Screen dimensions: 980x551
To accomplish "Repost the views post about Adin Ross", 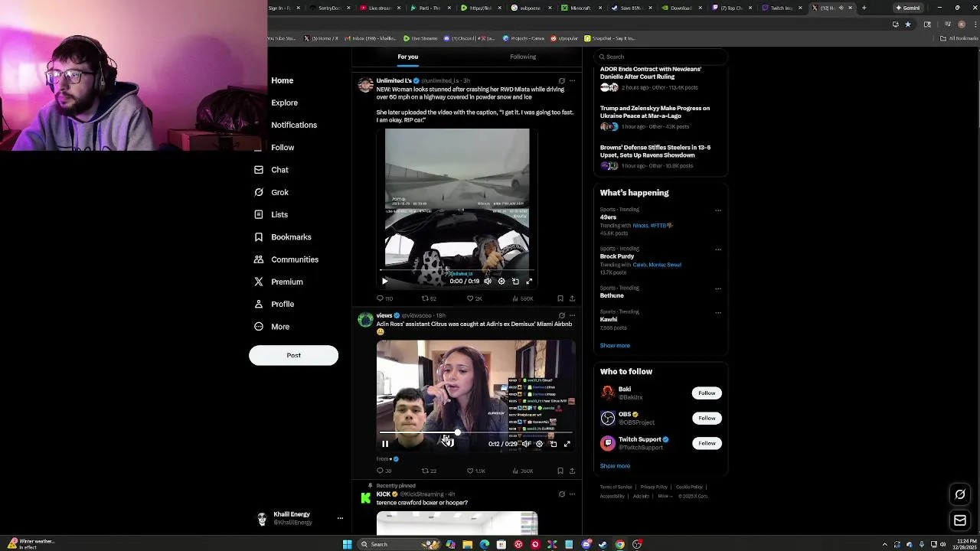I will [x=425, y=471].
